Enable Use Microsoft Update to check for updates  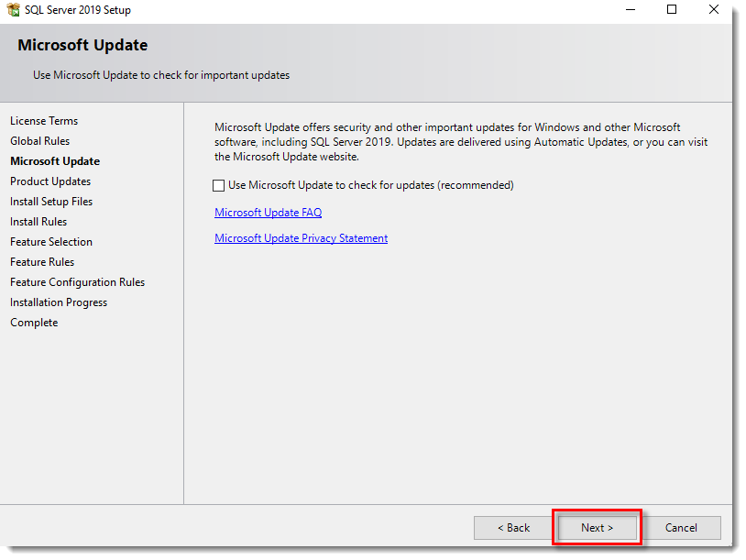click(218, 185)
